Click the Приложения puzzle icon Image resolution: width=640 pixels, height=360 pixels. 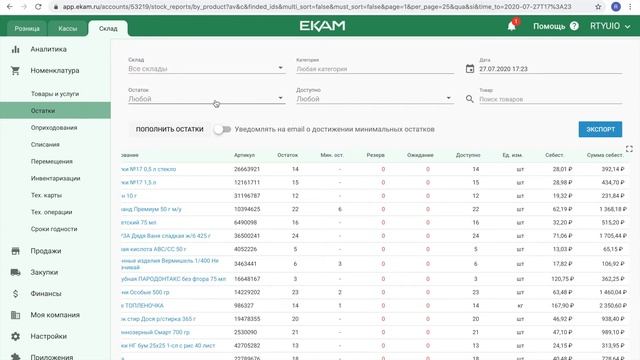(x=16, y=357)
